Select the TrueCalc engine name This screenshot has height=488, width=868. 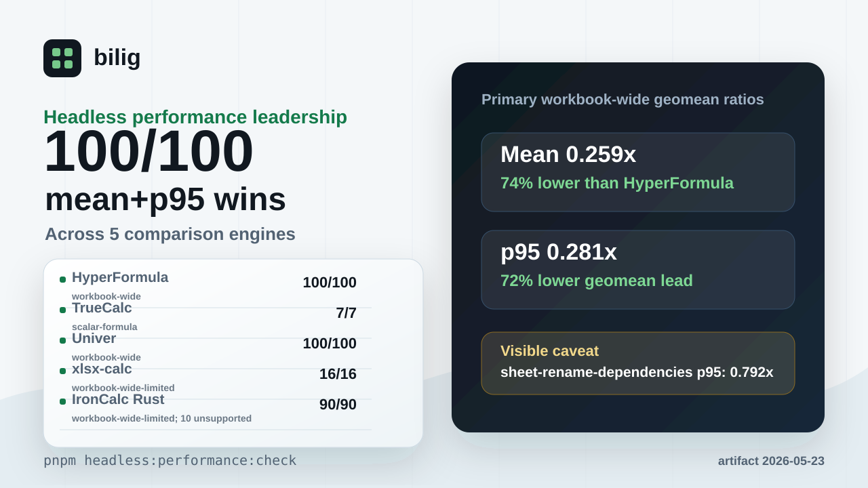(102, 308)
